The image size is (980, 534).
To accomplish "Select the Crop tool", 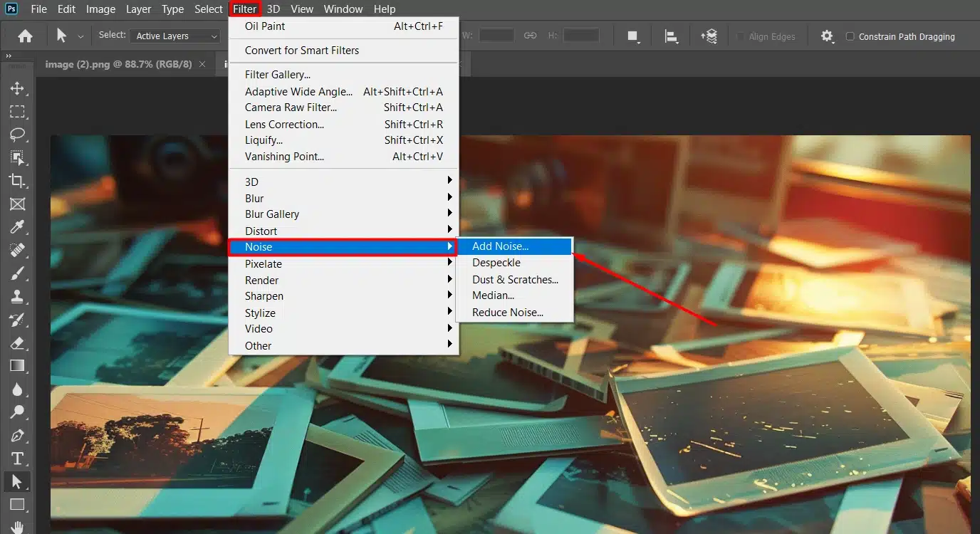I will [17, 181].
